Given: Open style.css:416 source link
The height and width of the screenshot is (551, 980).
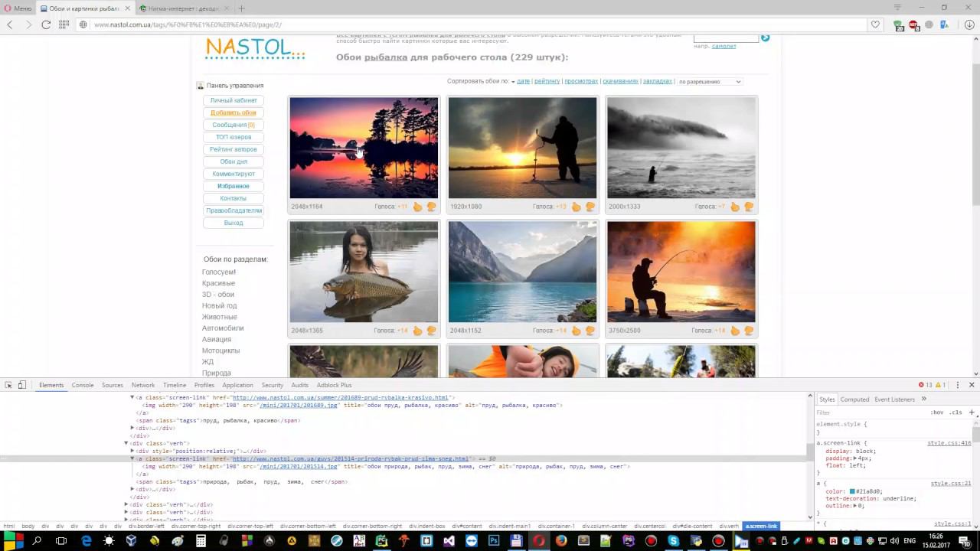Looking at the screenshot, I should coord(949,443).
